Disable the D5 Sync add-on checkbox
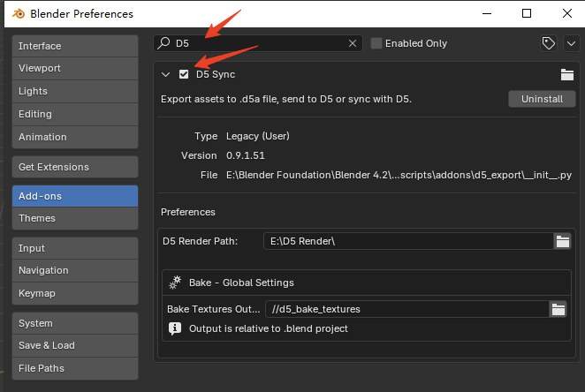Viewport: 585px width, 392px height. tap(184, 74)
